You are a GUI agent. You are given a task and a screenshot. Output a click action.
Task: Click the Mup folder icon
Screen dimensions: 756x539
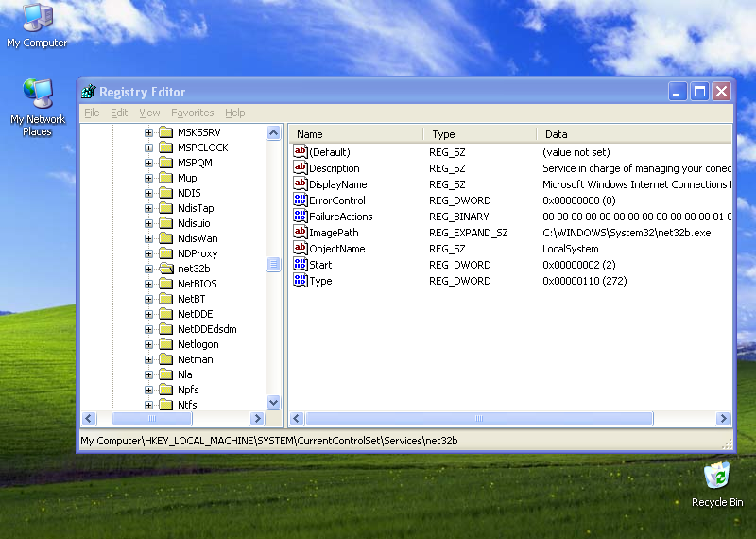166,178
